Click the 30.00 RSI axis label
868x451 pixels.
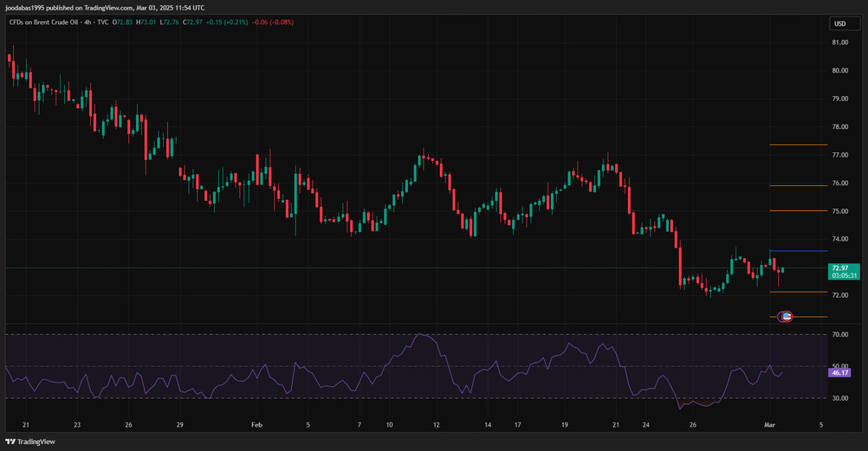point(840,398)
